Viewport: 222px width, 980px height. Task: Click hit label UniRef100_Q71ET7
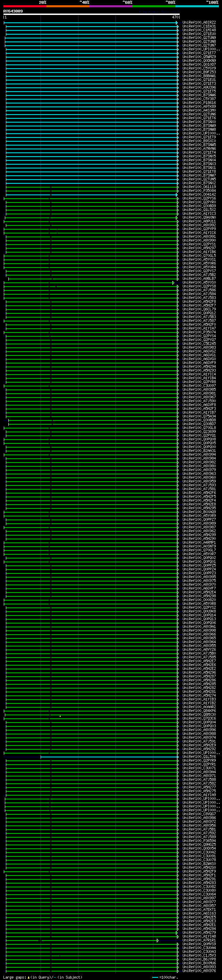199,53
